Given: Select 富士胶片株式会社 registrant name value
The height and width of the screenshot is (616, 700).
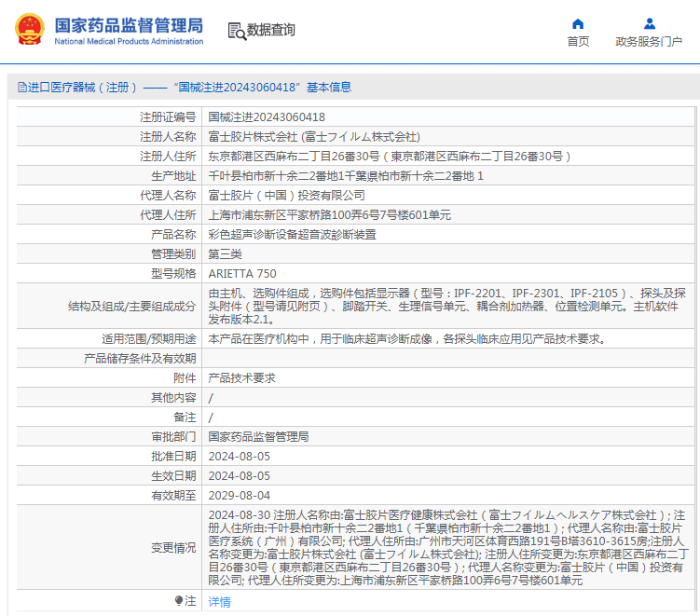Looking at the screenshot, I should (314, 137).
